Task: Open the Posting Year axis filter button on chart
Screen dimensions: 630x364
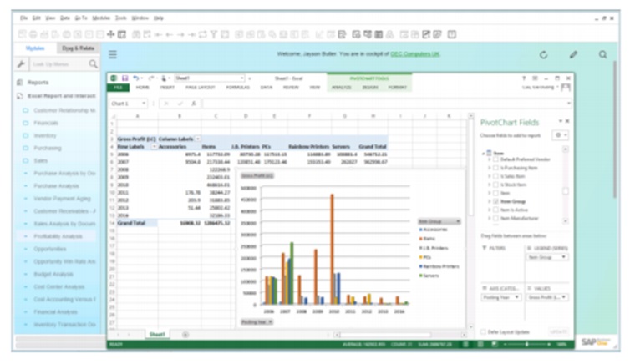Action: coord(257,322)
